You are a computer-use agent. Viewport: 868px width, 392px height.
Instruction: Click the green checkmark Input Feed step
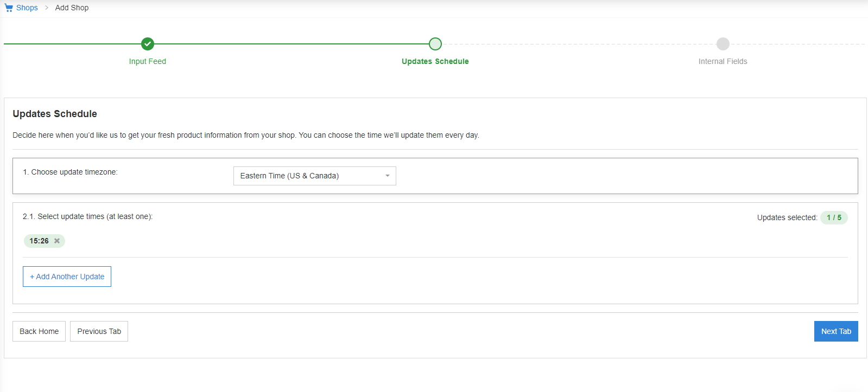pyautogui.click(x=148, y=44)
